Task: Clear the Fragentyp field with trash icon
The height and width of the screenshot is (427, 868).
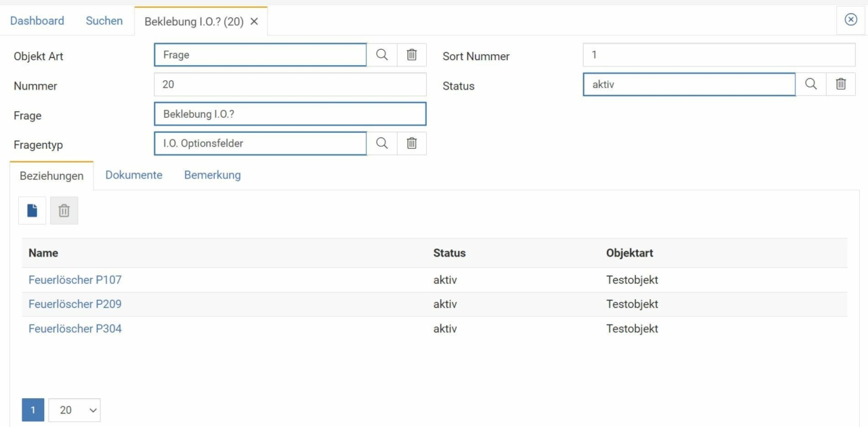Action: pos(411,142)
